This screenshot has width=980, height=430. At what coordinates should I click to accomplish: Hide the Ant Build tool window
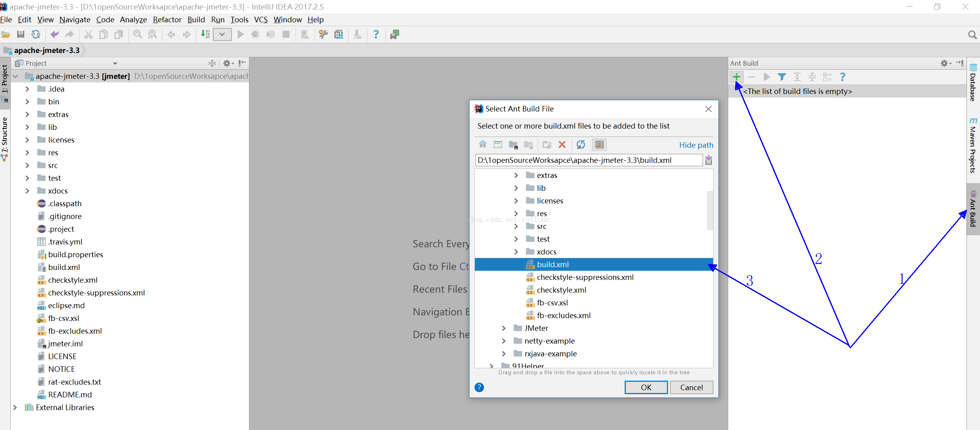960,63
